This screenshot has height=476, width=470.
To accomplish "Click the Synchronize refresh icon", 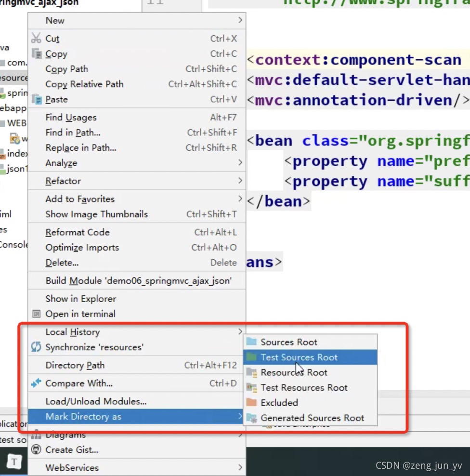I will [36, 347].
